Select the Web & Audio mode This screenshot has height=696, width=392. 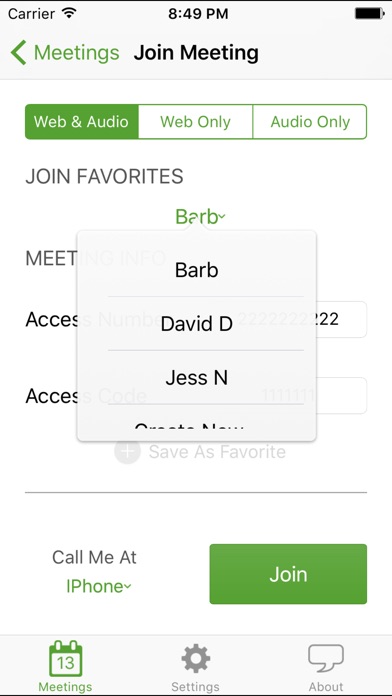82,122
